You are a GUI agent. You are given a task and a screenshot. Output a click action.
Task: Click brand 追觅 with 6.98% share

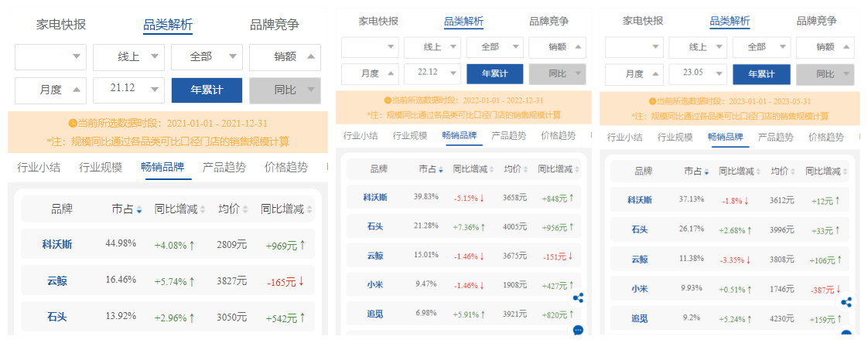[x=374, y=314]
